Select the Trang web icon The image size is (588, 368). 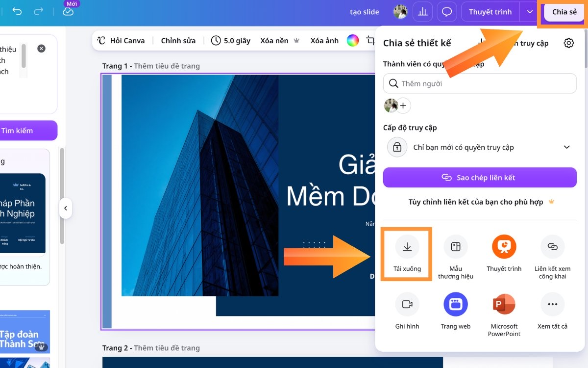tap(456, 305)
